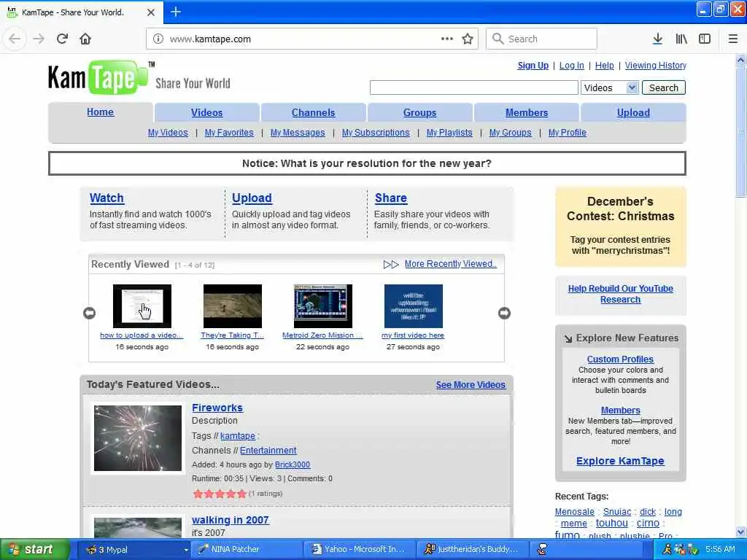Click the KamTape Search button
This screenshot has height=560, width=747.
click(664, 87)
